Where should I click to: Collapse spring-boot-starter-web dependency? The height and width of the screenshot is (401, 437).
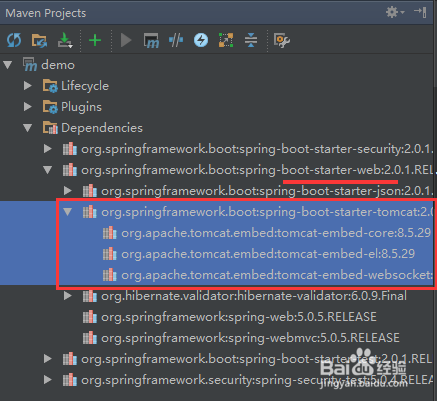[x=48, y=170]
